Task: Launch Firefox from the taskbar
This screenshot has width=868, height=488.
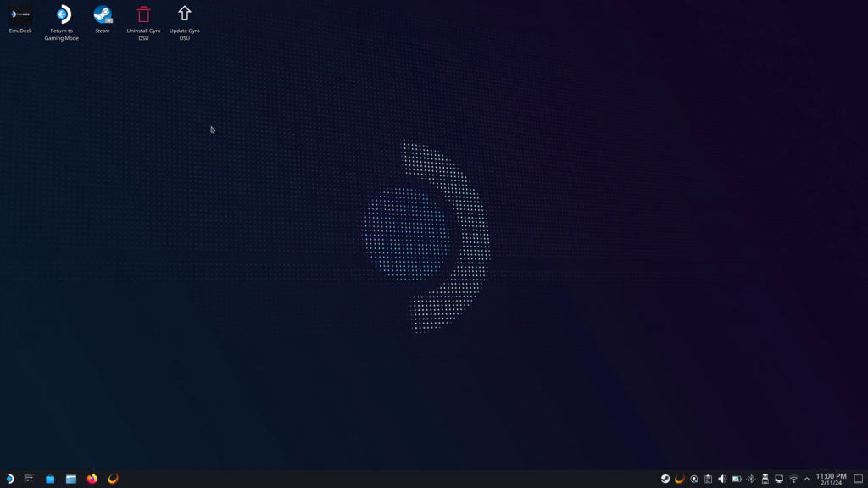Action: tap(92, 479)
